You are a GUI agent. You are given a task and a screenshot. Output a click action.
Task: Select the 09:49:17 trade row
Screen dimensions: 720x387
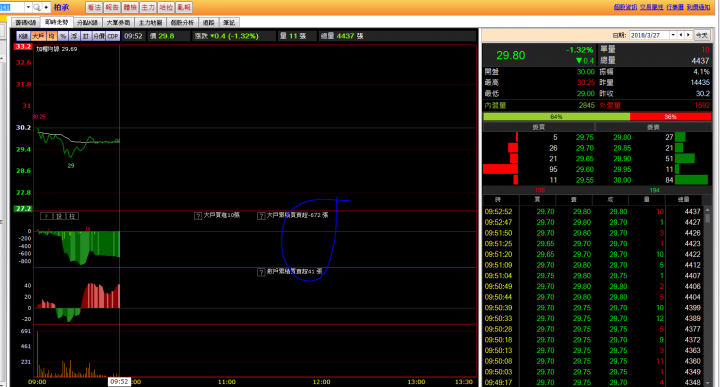click(x=592, y=382)
